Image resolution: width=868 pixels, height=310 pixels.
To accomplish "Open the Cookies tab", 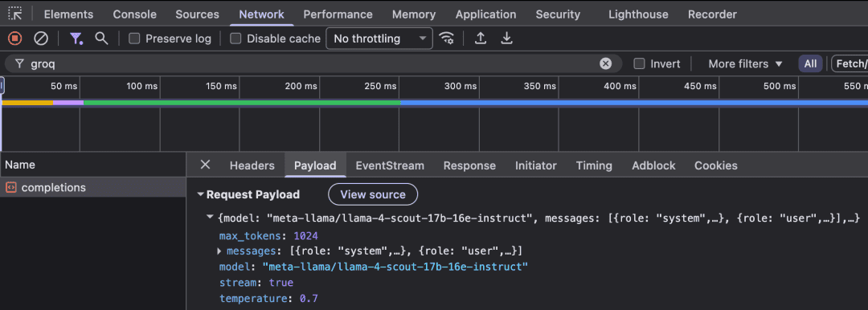I will pyautogui.click(x=716, y=165).
